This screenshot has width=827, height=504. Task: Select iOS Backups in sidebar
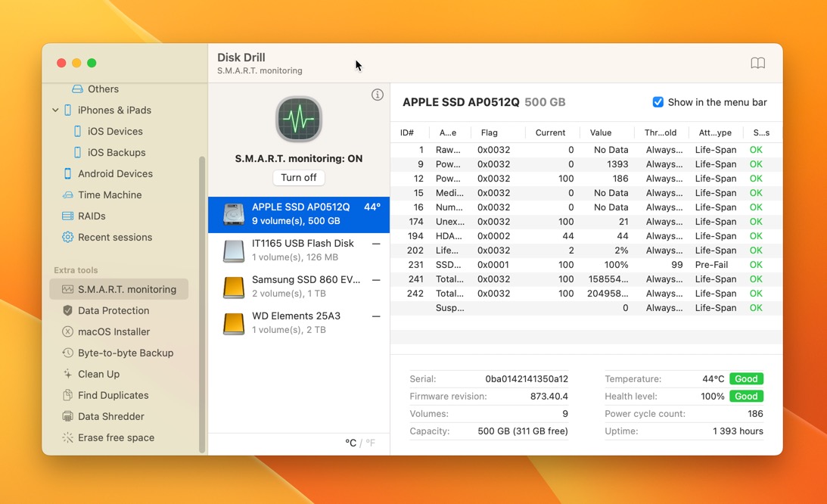click(x=116, y=153)
